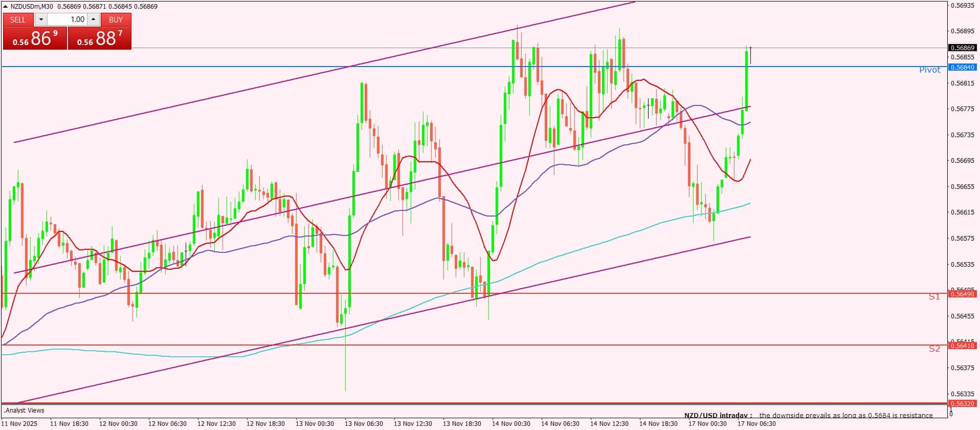Image resolution: width=980 pixels, height=430 pixels.
Task: Increase lot volume with up arrow
Action: click(93, 19)
